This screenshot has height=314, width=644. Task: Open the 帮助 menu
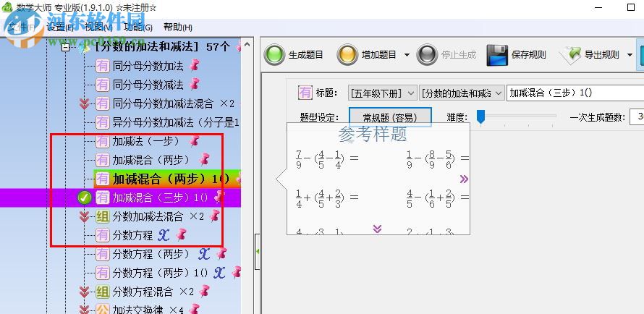177,27
